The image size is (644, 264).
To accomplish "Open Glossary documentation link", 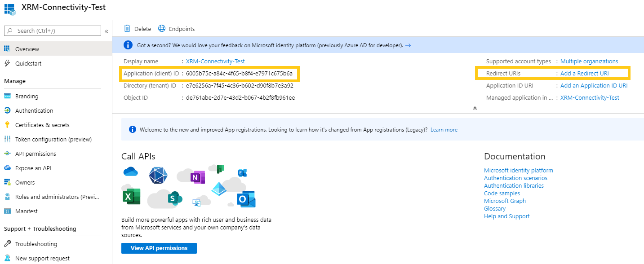I will tap(495, 208).
